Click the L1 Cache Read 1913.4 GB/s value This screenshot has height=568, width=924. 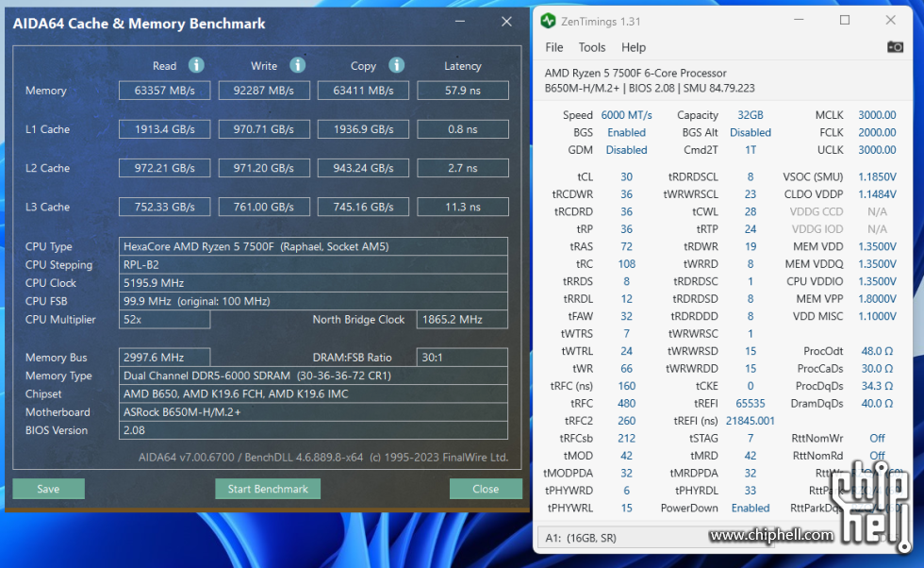coord(164,129)
